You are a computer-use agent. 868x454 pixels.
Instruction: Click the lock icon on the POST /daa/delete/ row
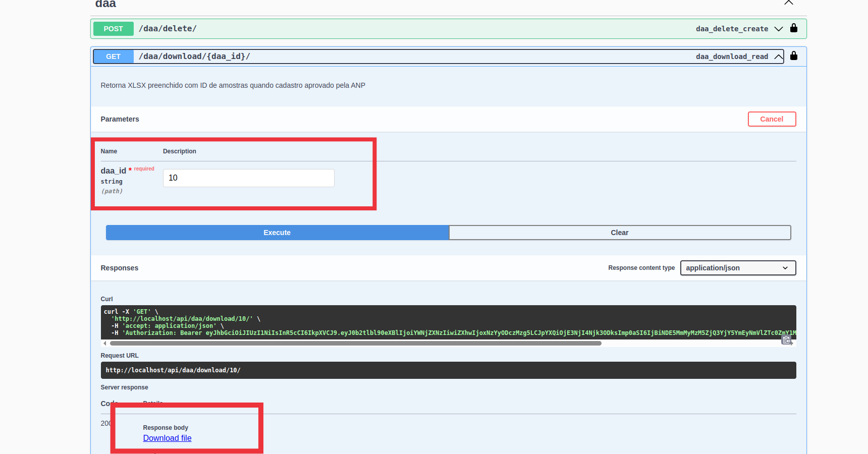[793, 28]
